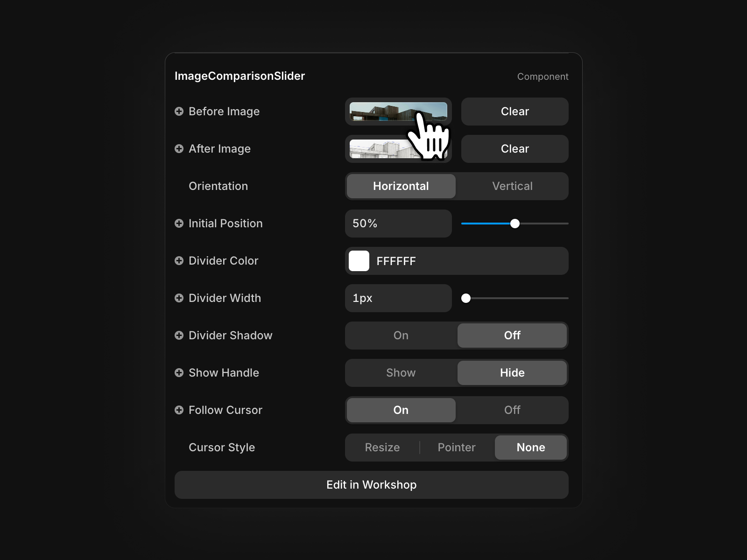The height and width of the screenshot is (560, 747).
Task: Open the white Divider Color swatch
Action: pos(359,261)
